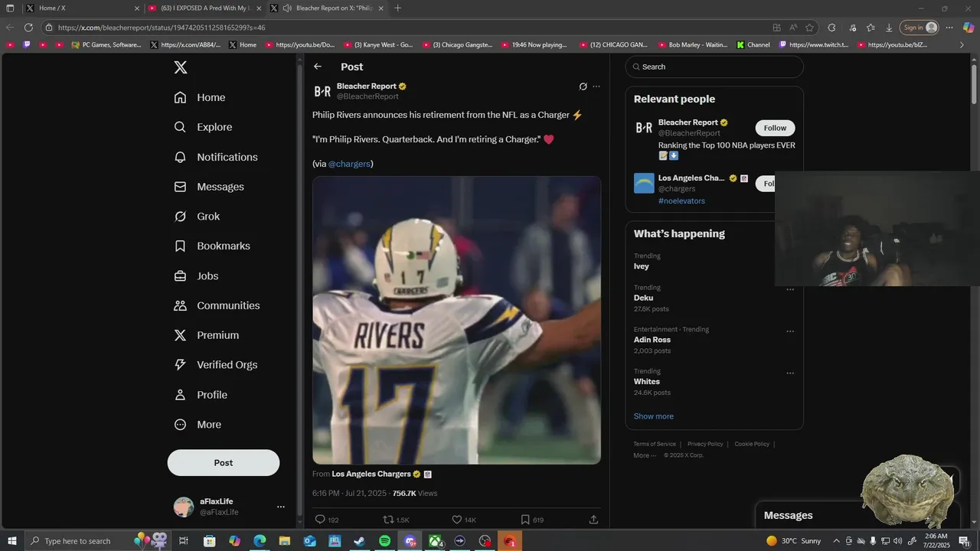Viewport: 980px width, 551px height.
Task: Open Notifications in sidebar
Action: point(216,157)
